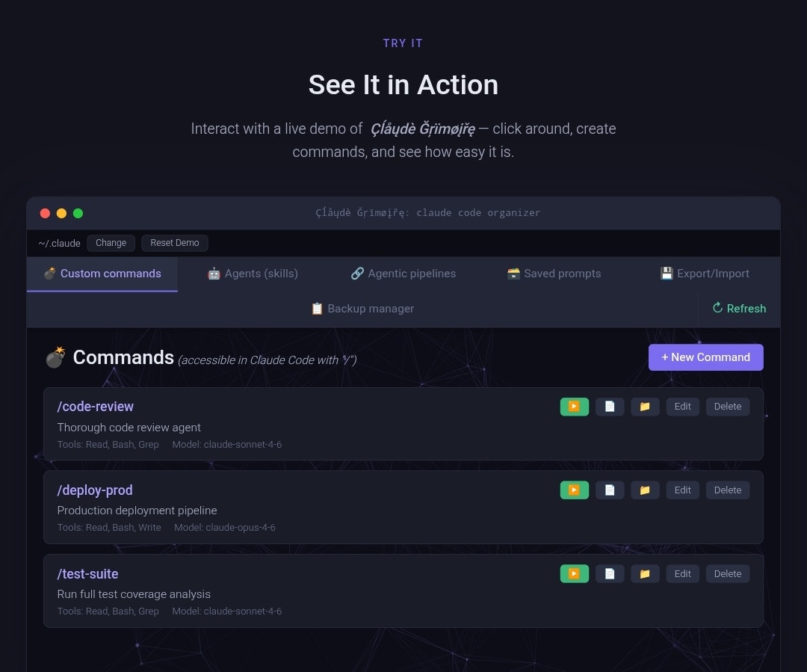Viewport: 807px width, 672px height.
Task: Click the bomb icon beside Commands heading
Action: (x=55, y=357)
